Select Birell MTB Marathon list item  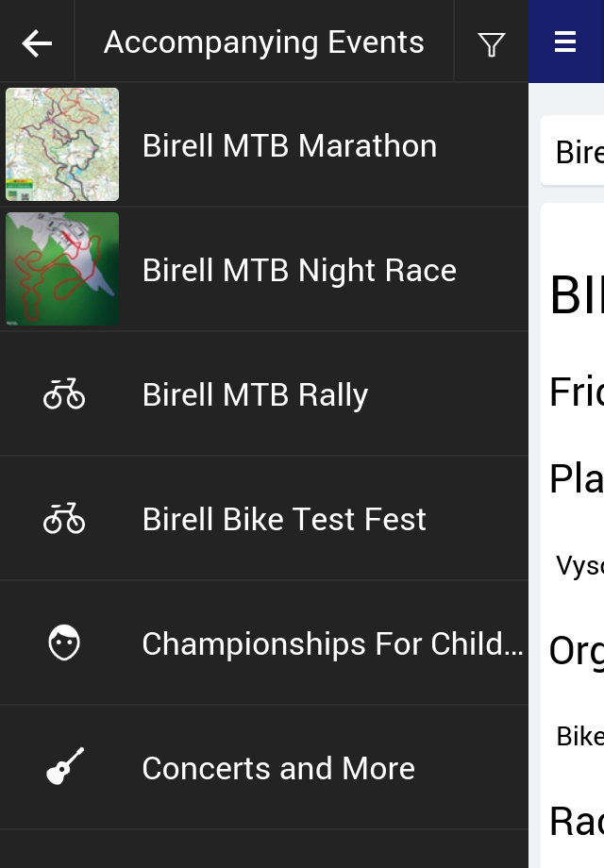click(264, 145)
